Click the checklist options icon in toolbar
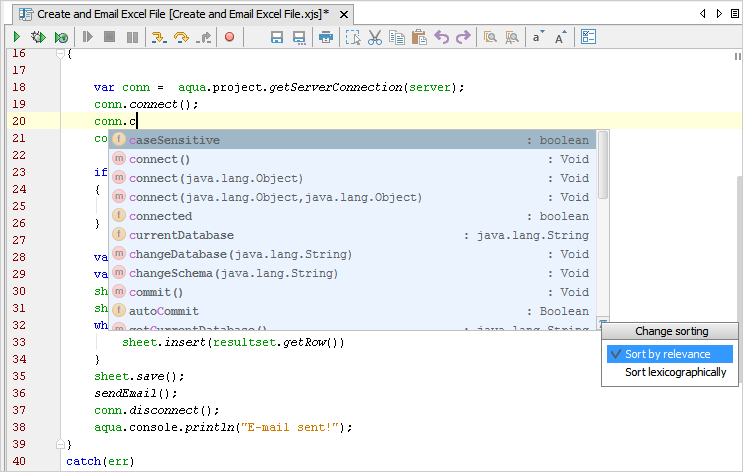Image resolution: width=743 pixels, height=472 pixels. pyautogui.click(x=588, y=37)
